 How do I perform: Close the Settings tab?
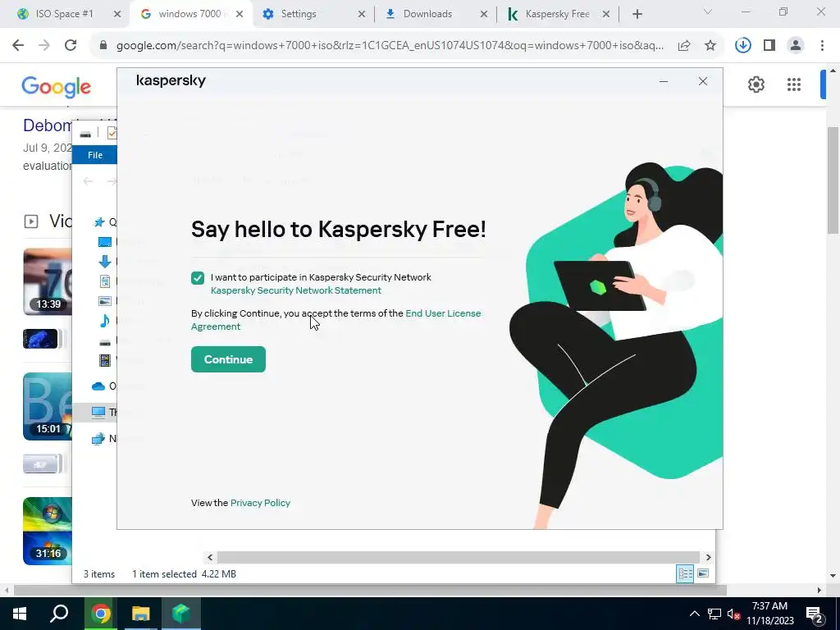click(362, 14)
